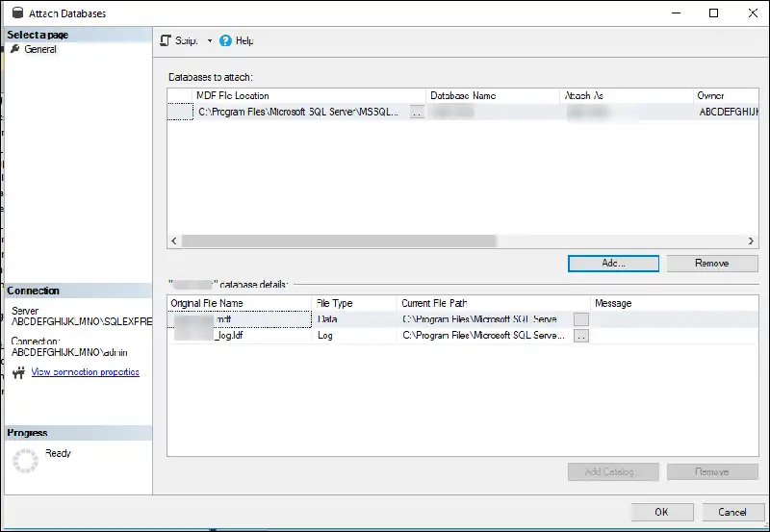Select the Data file type cell
The width and height of the screenshot is (770, 532).
click(354, 319)
